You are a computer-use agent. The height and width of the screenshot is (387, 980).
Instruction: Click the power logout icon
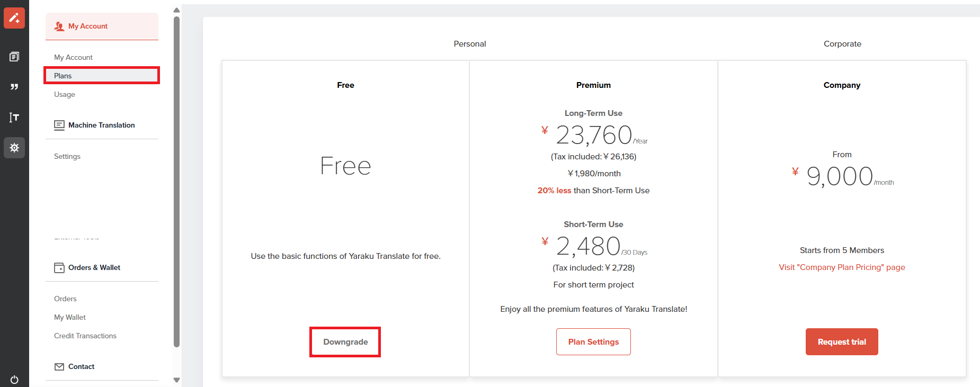pyautogui.click(x=14, y=380)
